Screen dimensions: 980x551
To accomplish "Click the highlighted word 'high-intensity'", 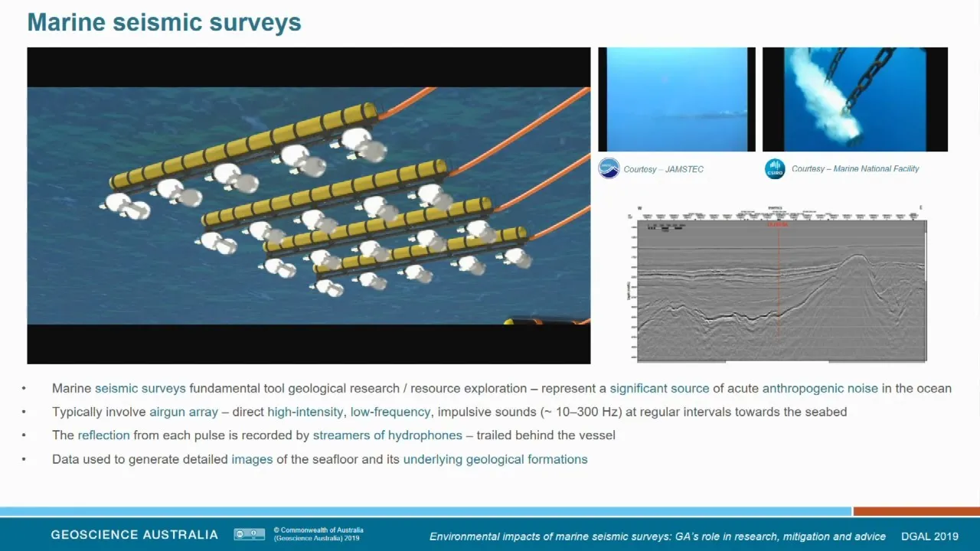I will coord(305,412).
